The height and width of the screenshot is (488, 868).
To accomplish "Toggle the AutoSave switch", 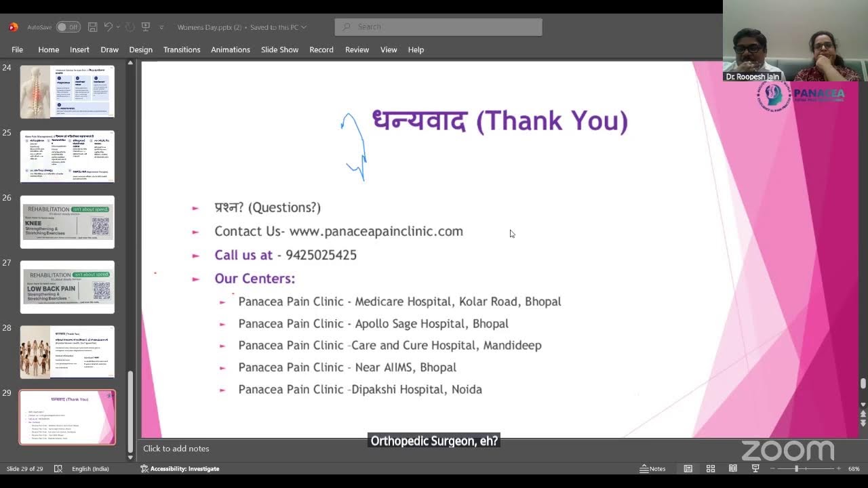I will (x=68, y=27).
